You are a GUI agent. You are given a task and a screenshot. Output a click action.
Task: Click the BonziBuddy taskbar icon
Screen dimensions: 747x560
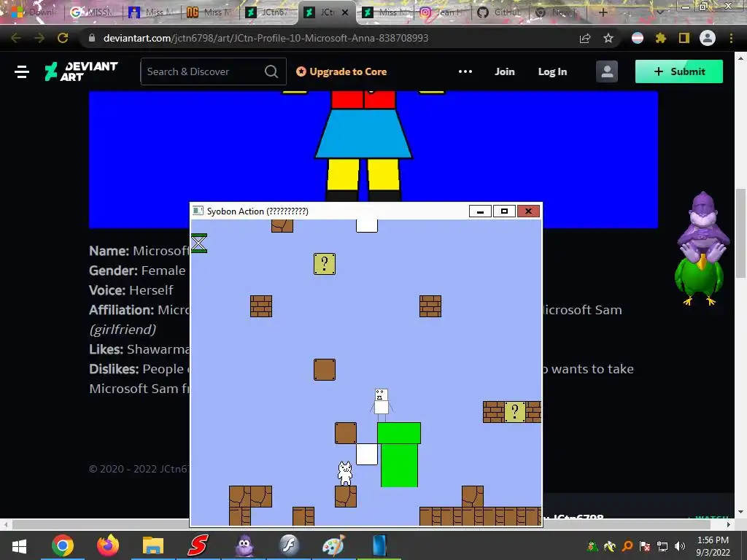click(x=244, y=545)
